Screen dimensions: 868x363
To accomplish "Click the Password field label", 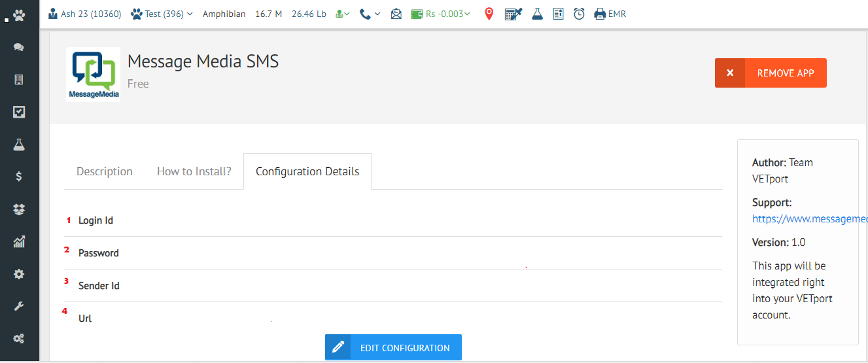I will tap(99, 253).
